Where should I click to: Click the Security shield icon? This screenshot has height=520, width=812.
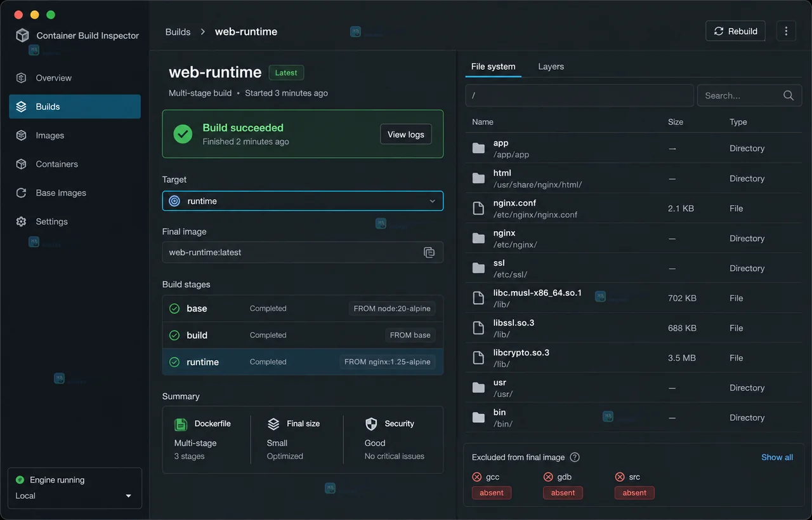point(371,424)
